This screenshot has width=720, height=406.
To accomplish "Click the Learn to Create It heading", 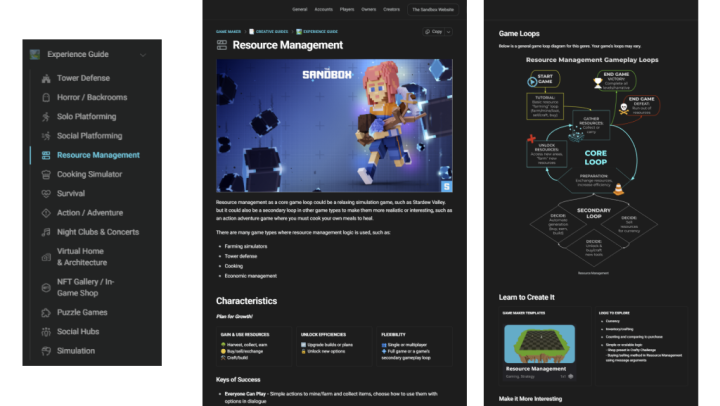I will click(527, 298).
